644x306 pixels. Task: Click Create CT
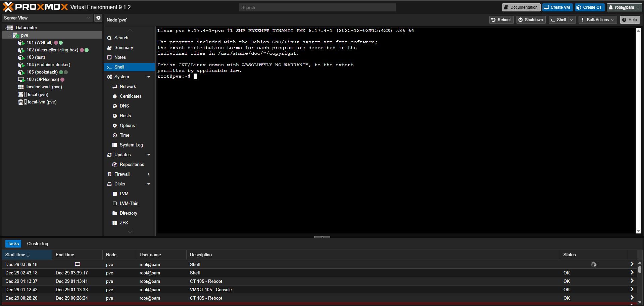coord(590,7)
